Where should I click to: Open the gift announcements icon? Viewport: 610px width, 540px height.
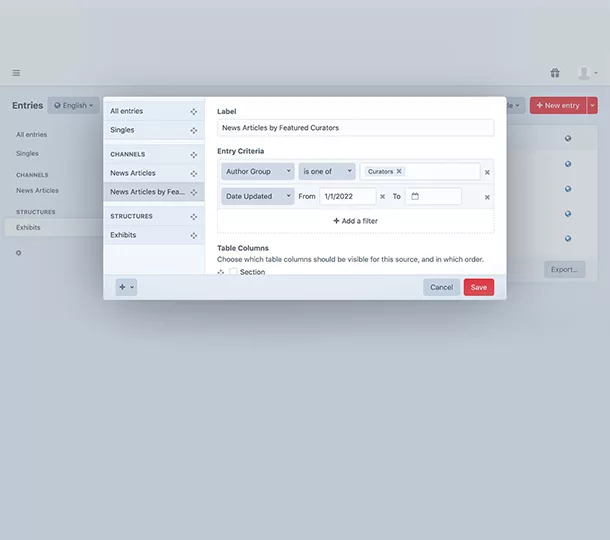tap(555, 73)
